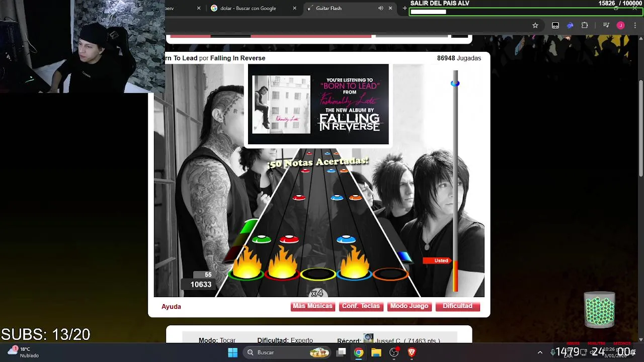Close the Guitar Flash tab
Viewport: 644px width, 362px height.
coord(390,8)
